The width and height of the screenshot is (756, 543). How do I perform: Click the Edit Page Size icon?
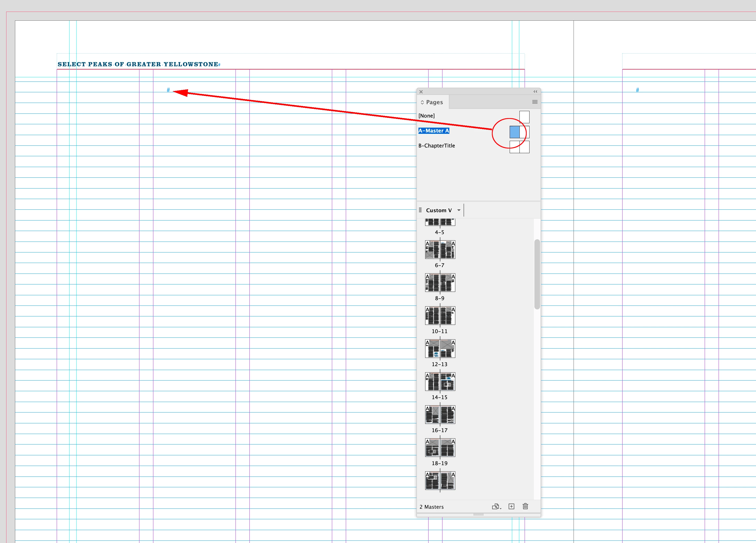496,506
